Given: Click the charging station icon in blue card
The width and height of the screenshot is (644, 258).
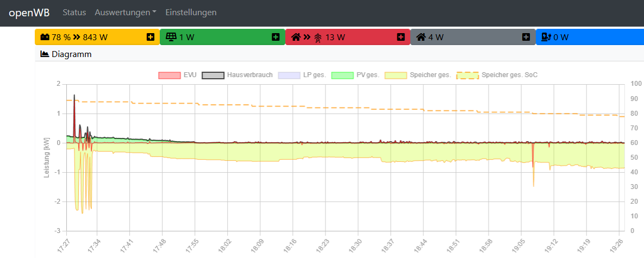Looking at the screenshot, I should coord(546,37).
